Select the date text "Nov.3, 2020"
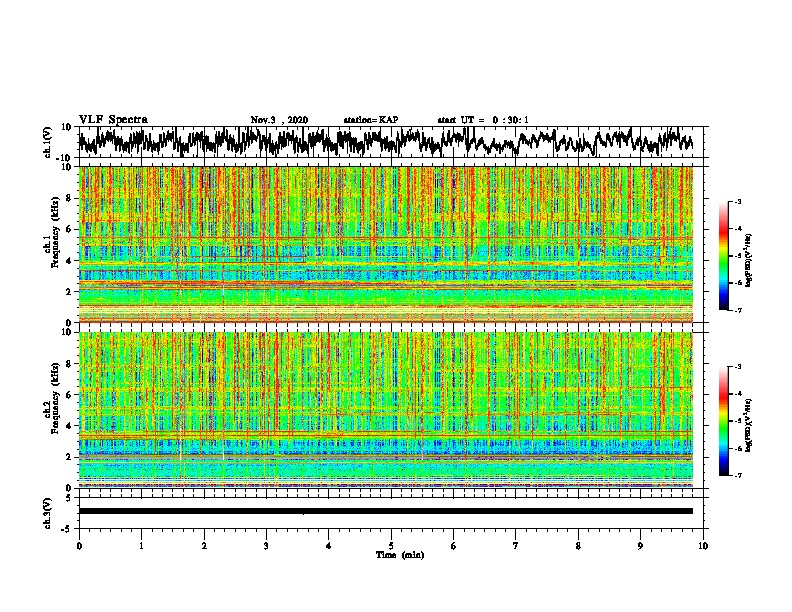 coord(279,120)
